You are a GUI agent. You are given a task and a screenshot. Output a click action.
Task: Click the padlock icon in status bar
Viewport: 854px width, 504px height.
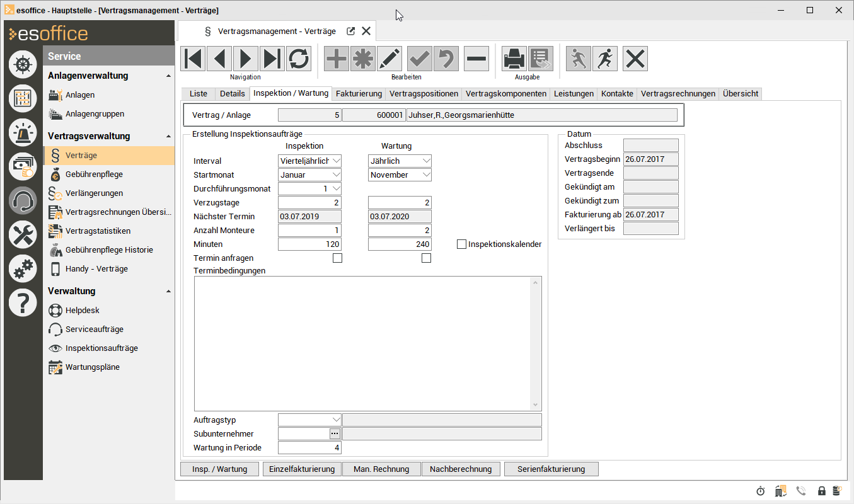[x=821, y=491]
